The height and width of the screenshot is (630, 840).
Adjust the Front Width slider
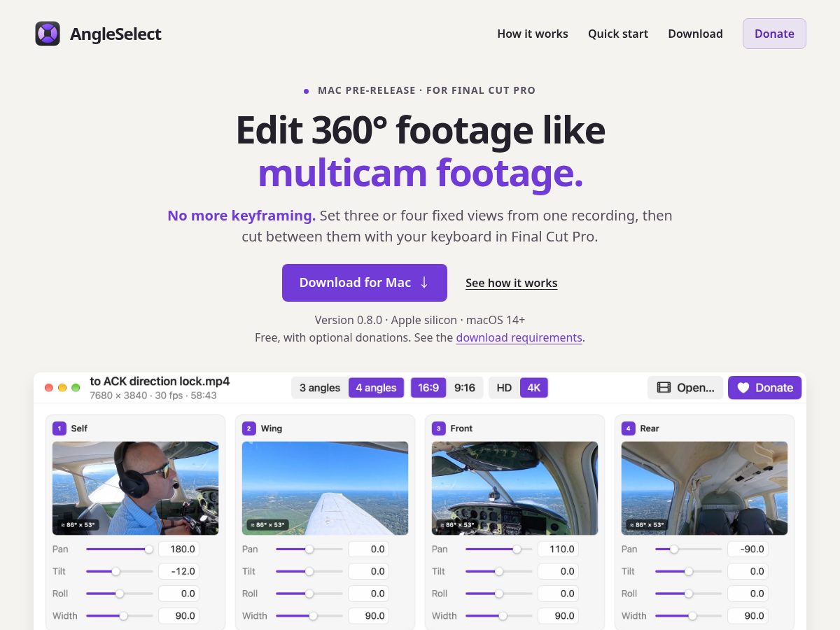[x=499, y=616]
